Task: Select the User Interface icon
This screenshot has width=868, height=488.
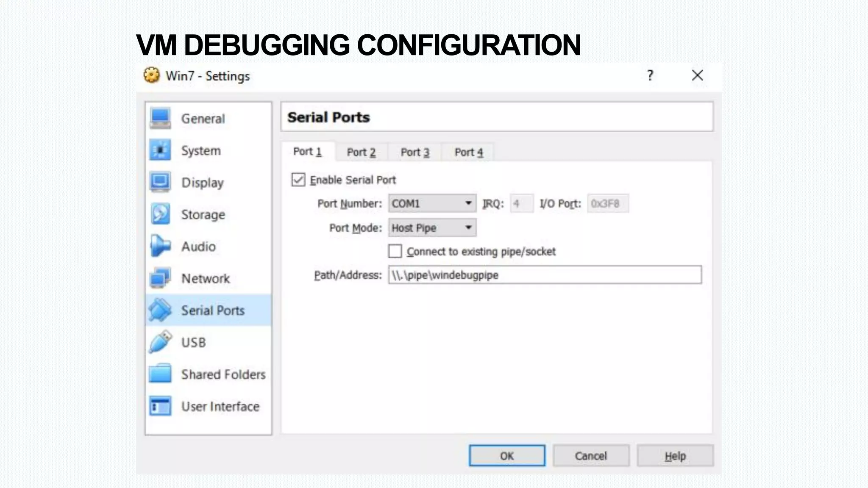Action: (160, 406)
